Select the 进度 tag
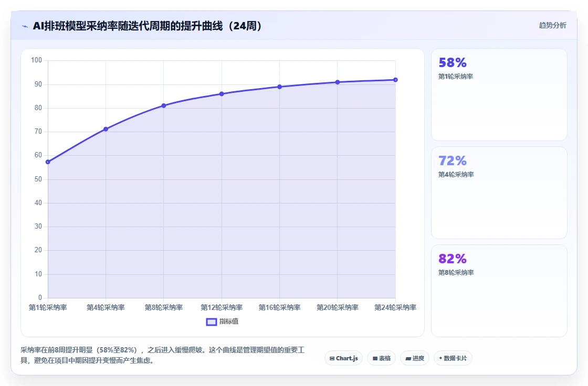Screen dimensions: 588x386 415,358
